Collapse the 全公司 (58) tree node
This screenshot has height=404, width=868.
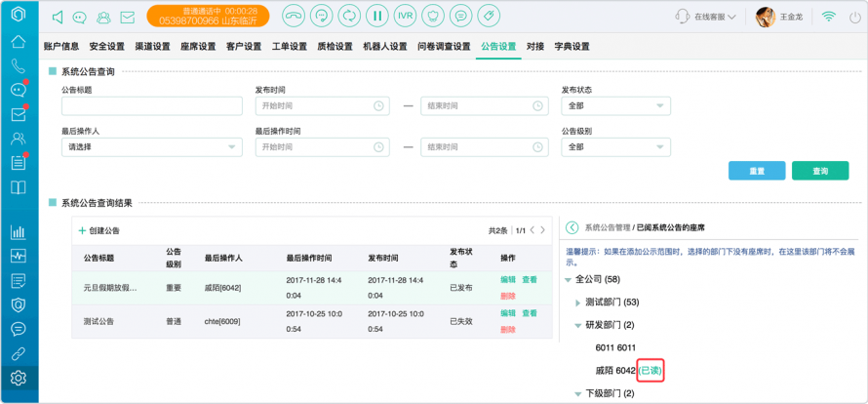(568, 280)
